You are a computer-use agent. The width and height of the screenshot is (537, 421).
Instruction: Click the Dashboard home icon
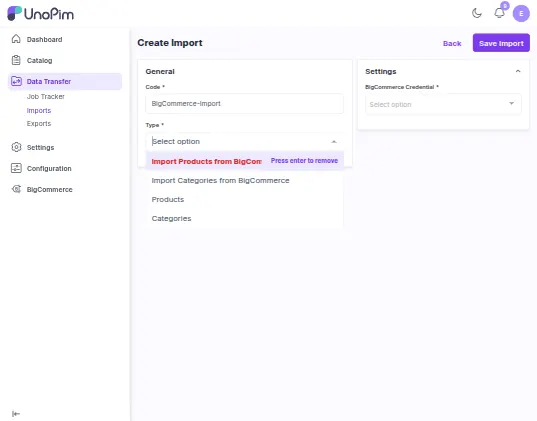tap(16, 39)
